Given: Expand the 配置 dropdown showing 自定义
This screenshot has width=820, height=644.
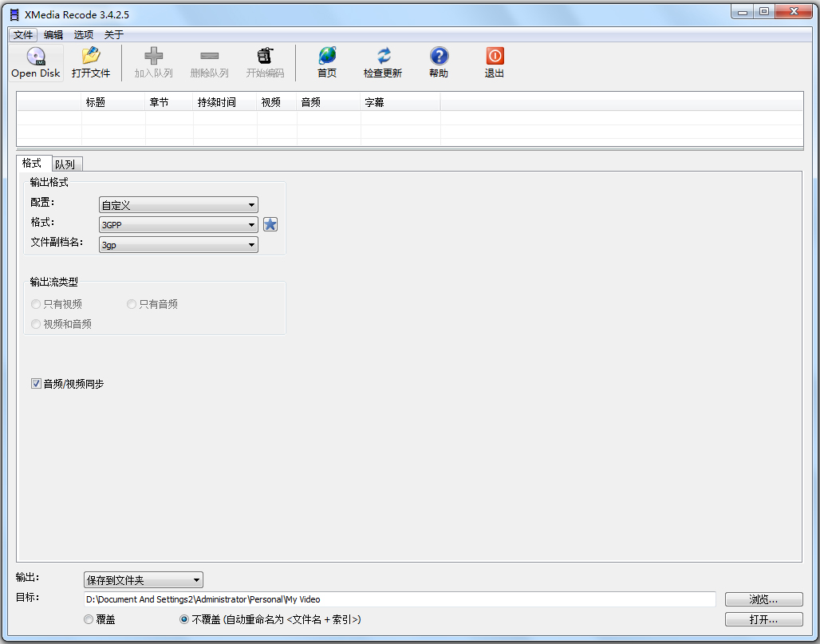Looking at the screenshot, I should [x=179, y=204].
